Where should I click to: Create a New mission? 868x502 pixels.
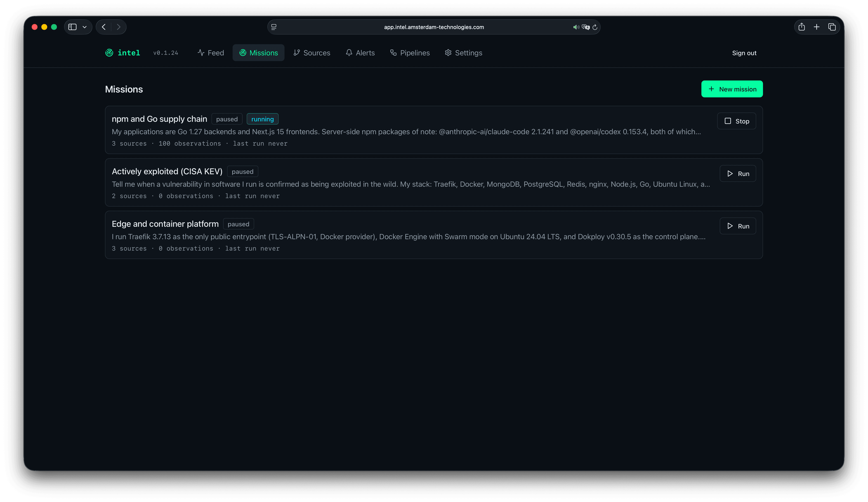tap(732, 89)
